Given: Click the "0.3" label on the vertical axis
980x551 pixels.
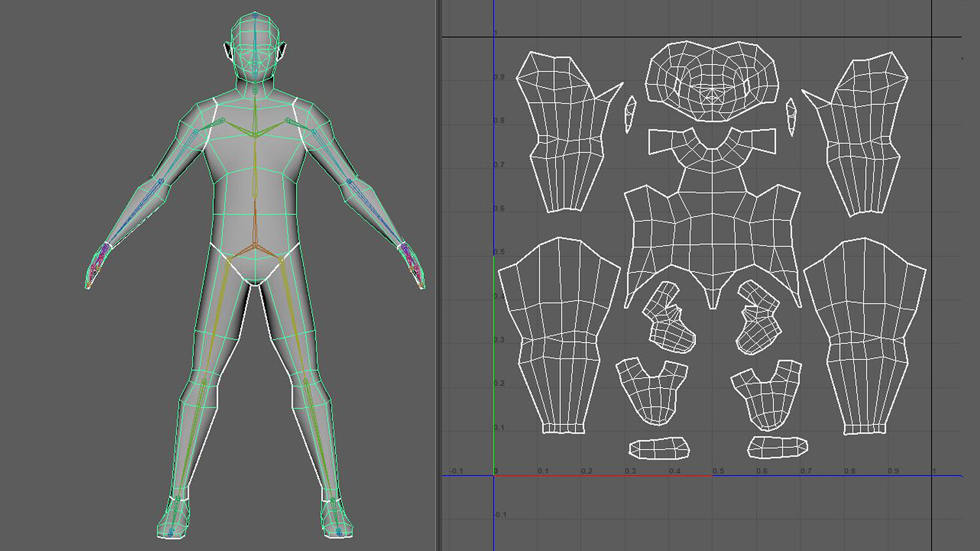Looking at the screenshot, I should [499, 339].
